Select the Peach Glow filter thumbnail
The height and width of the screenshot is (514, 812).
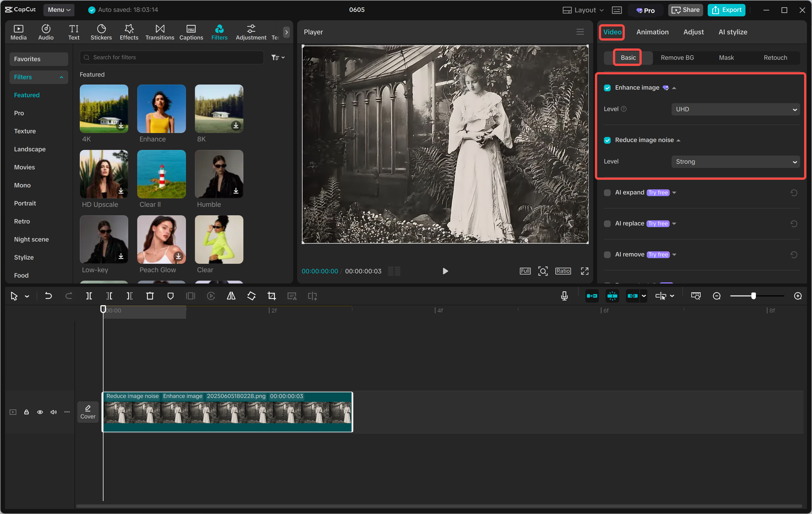point(161,240)
